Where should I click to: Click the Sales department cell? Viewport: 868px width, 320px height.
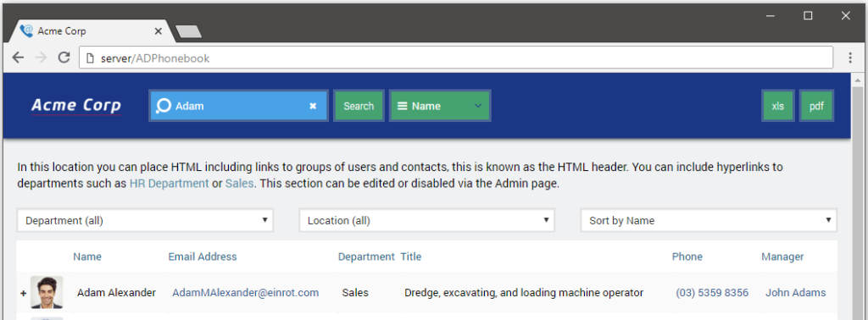click(355, 293)
